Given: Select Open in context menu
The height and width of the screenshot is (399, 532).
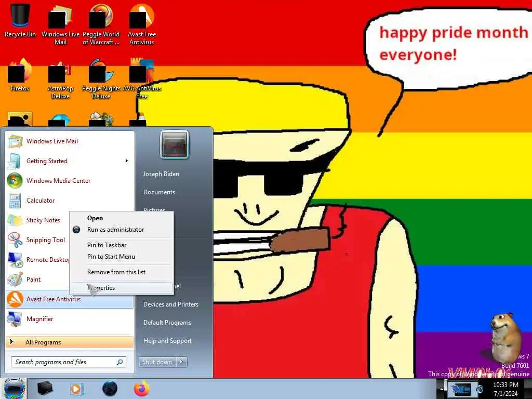Looking at the screenshot, I should (122, 218).
